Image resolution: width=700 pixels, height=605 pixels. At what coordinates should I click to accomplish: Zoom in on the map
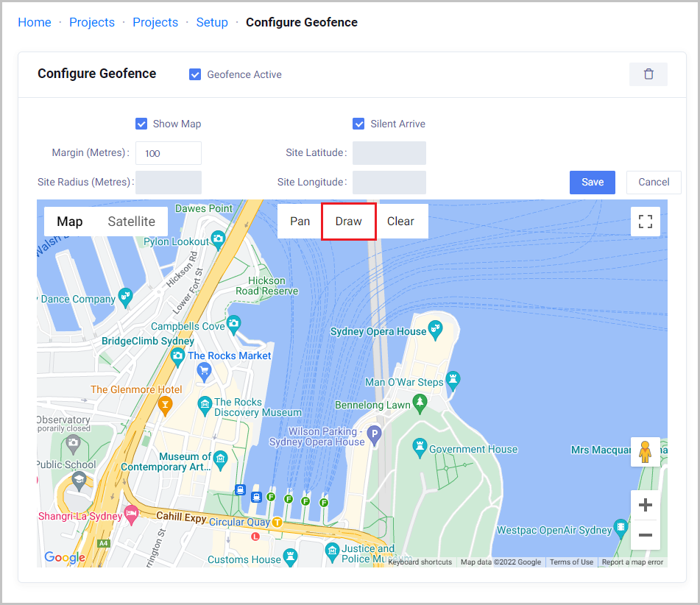(x=646, y=505)
